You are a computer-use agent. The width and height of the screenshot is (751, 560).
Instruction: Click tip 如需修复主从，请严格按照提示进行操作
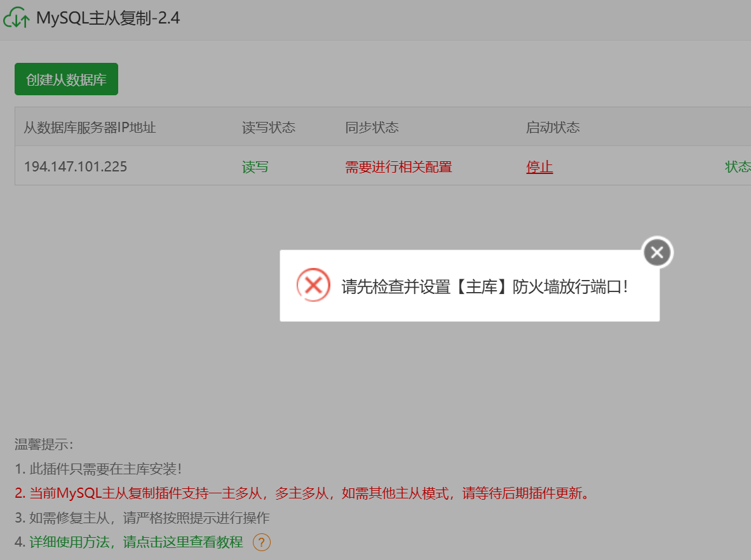point(142,517)
